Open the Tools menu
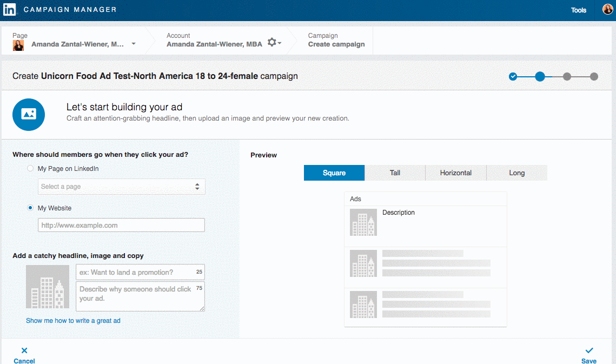 579,10
